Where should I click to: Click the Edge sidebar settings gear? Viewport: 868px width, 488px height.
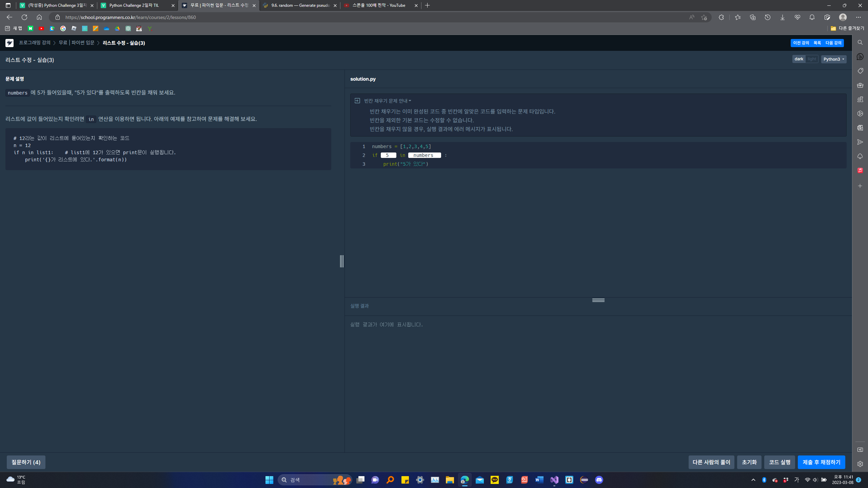pos(860,464)
